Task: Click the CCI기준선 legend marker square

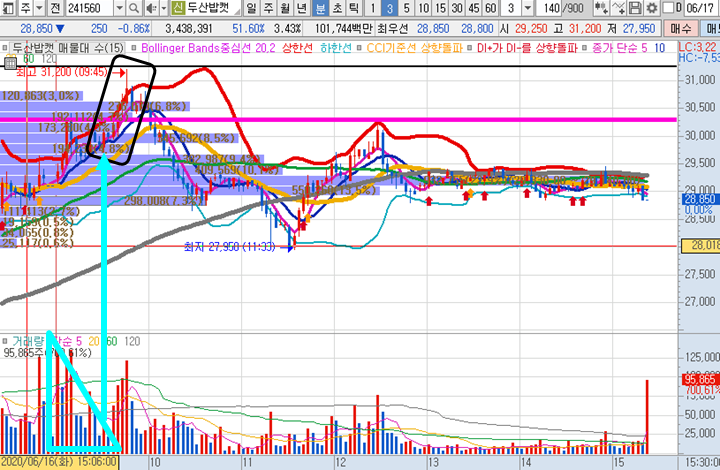Action: [x=360, y=48]
